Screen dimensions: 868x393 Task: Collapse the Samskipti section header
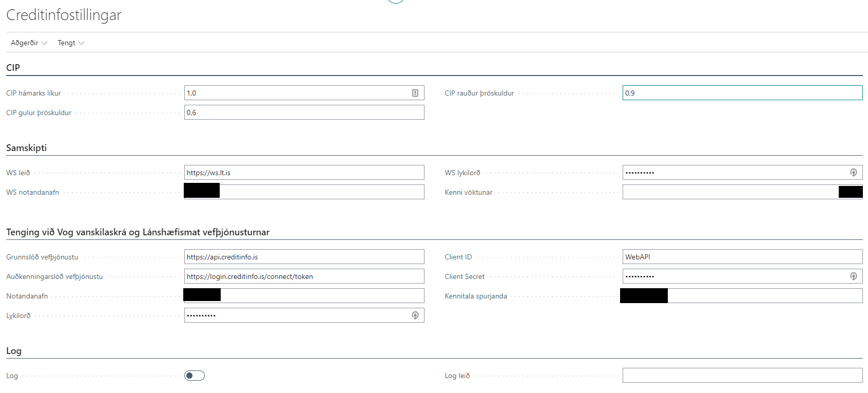pyautogui.click(x=26, y=148)
